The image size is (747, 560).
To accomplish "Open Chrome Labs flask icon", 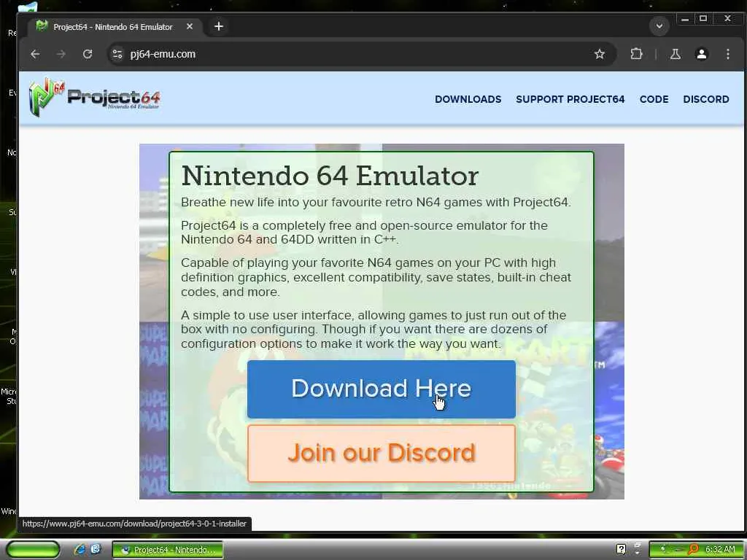I will 675,54.
